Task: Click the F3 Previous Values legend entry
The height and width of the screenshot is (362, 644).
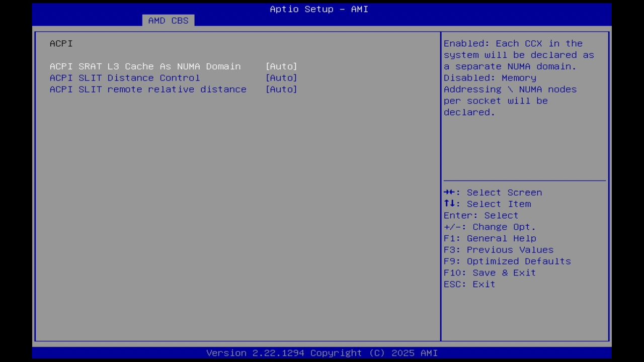Action: [x=498, y=249]
